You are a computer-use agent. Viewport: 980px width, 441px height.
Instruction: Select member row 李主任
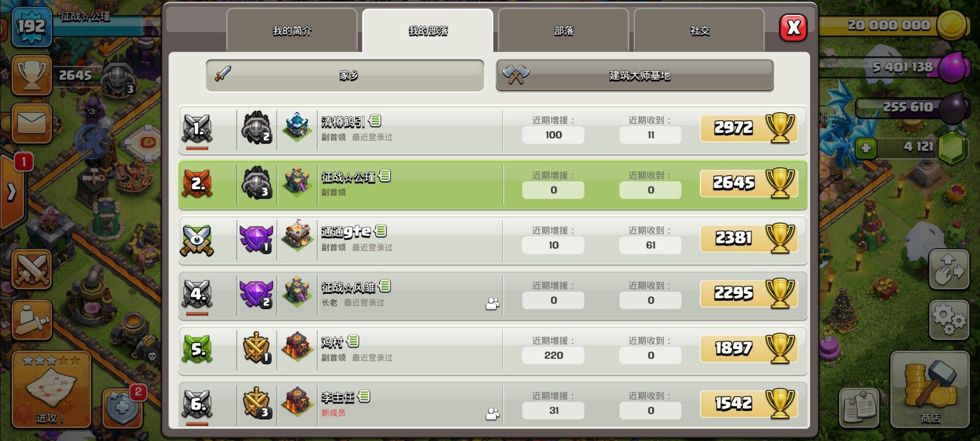click(493, 404)
